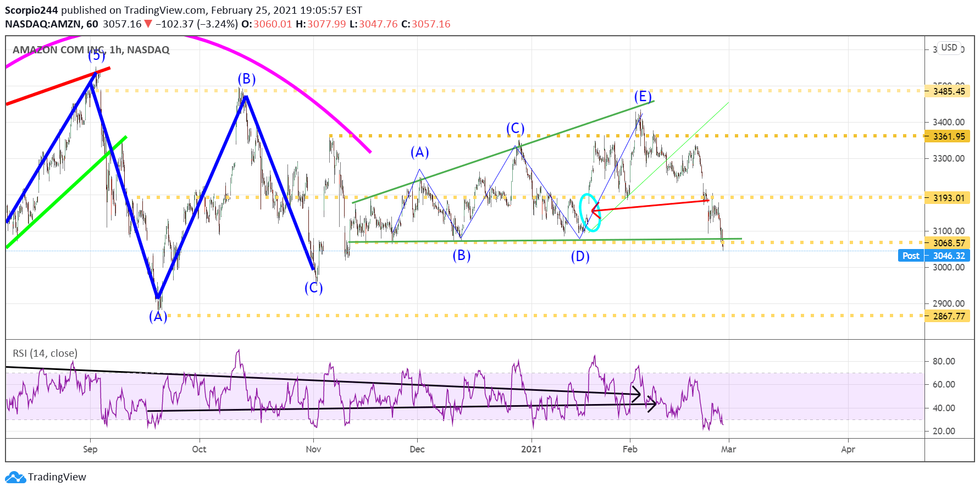Click the 3485.45 price level label

pyautogui.click(x=948, y=91)
